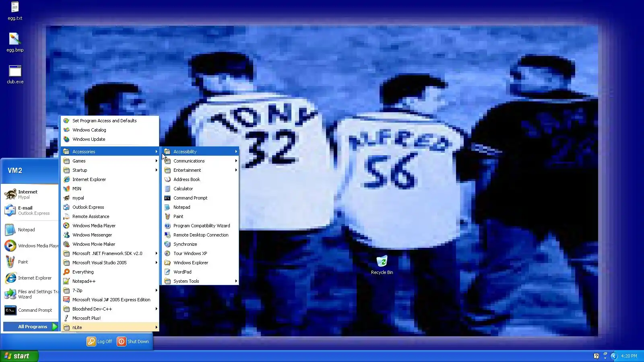The height and width of the screenshot is (362, 644).
Task: Click the Synchronize icon
Action: 167,244
